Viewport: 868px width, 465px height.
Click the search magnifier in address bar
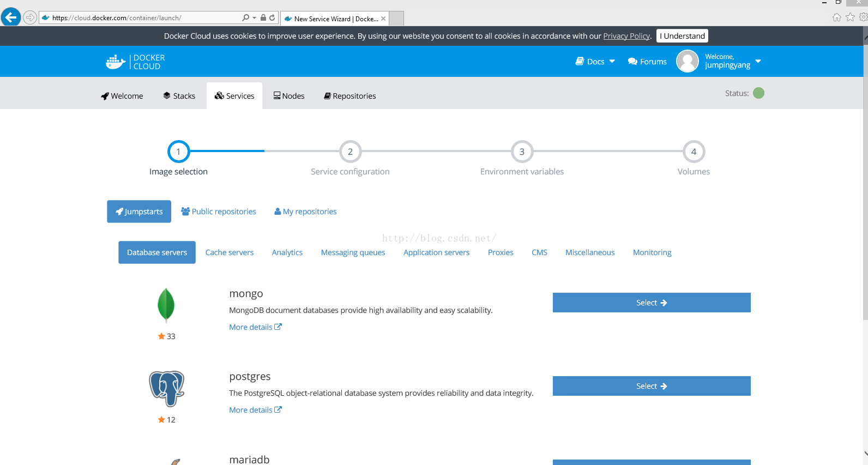[246, 18]
